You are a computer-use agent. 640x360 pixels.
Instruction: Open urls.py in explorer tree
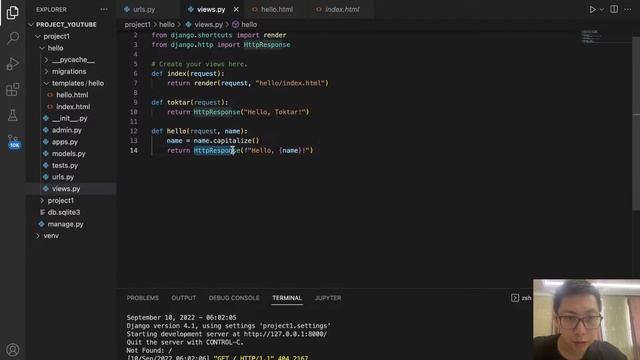(63, 177)
